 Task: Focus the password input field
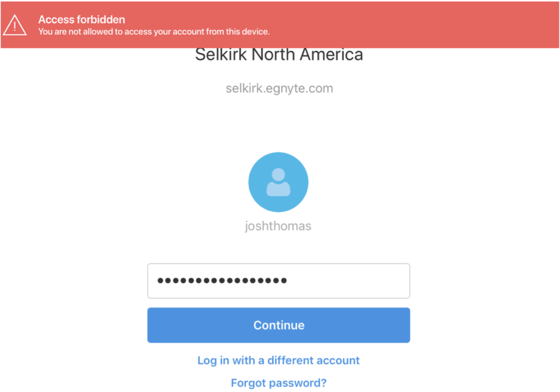[278, 281]
